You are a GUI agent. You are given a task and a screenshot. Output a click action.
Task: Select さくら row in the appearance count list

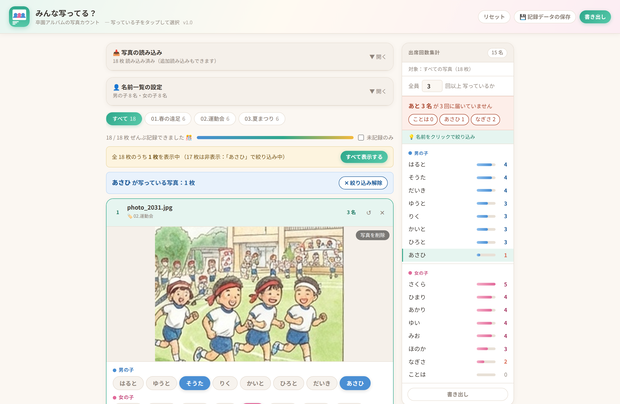(457, 284)
